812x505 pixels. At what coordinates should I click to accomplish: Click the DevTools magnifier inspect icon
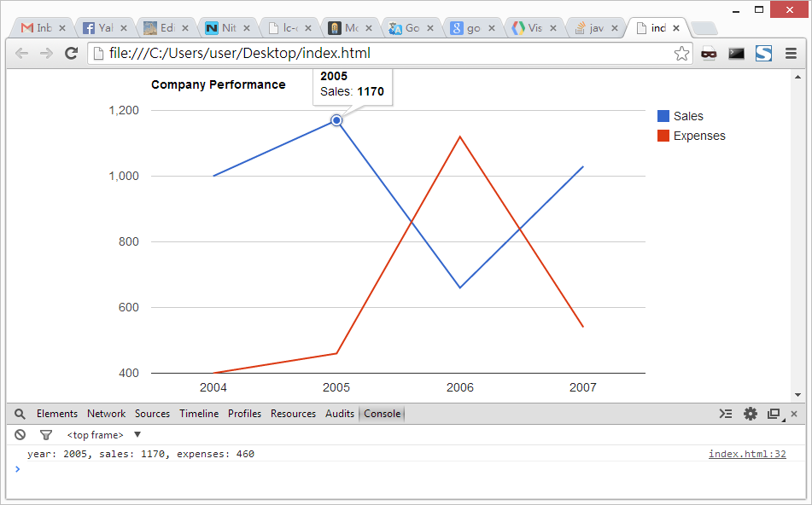click(x=20, y=414)
